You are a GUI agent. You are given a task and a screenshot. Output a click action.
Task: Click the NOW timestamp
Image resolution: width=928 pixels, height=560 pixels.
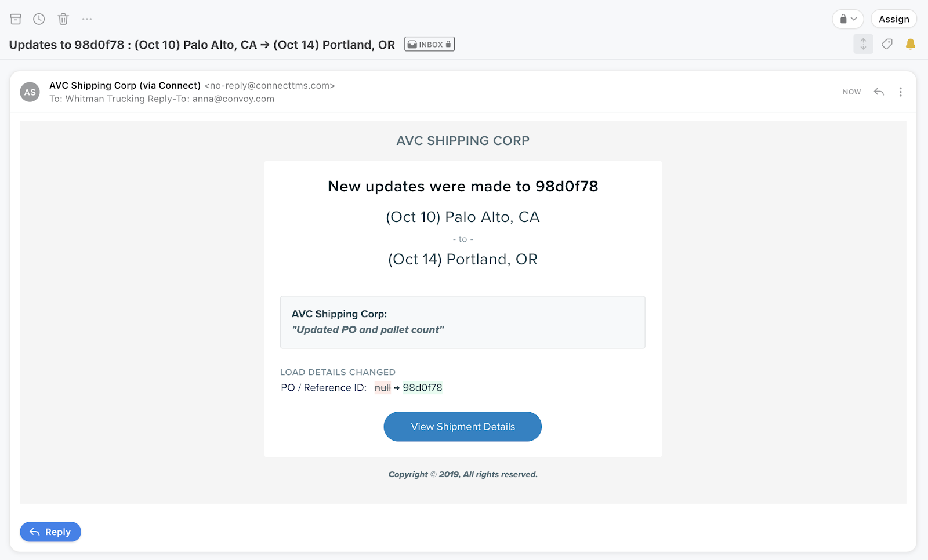pyautogui.click(x=851, y=92)
